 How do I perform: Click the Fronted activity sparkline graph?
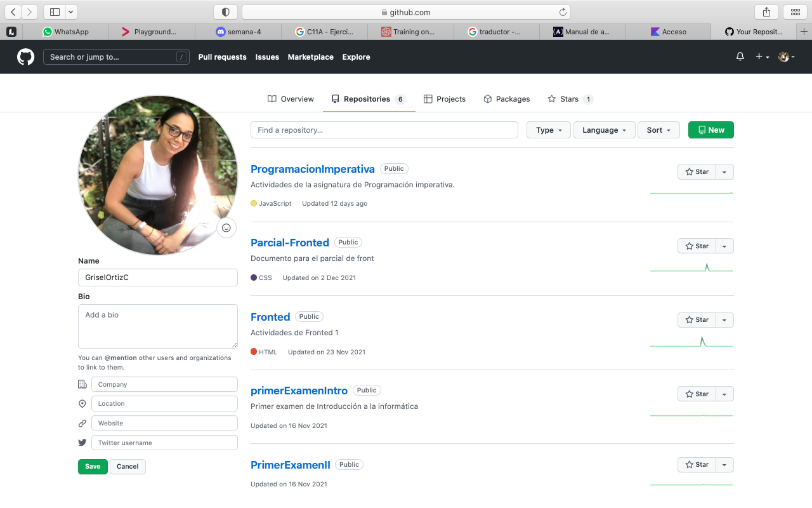[x=691, y=342]
